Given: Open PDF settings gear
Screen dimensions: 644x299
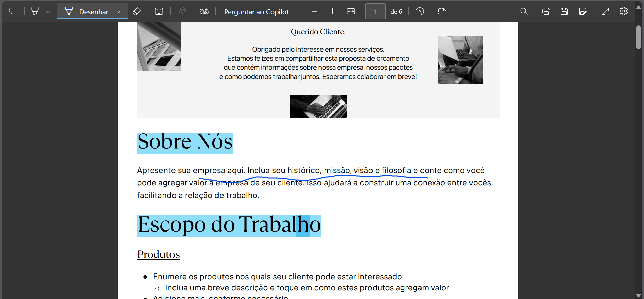Looking at the screenshot, I should pyautogui.click(x=624, y=11).
